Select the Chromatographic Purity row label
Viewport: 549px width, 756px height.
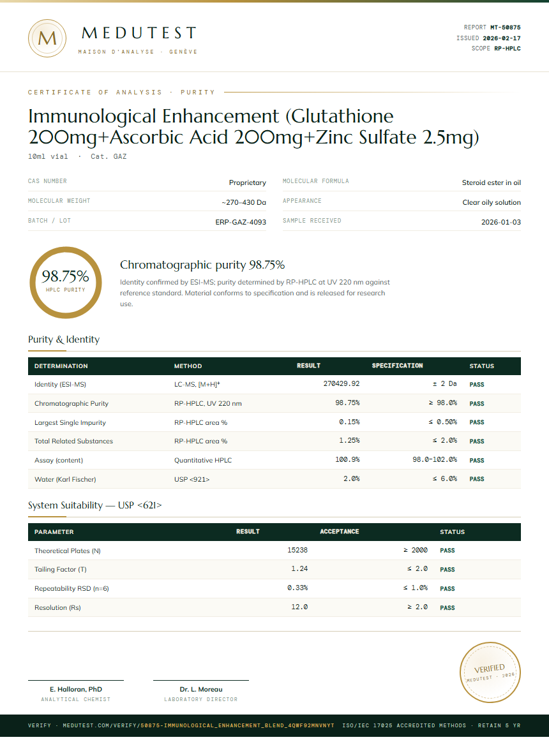[71, 404]
